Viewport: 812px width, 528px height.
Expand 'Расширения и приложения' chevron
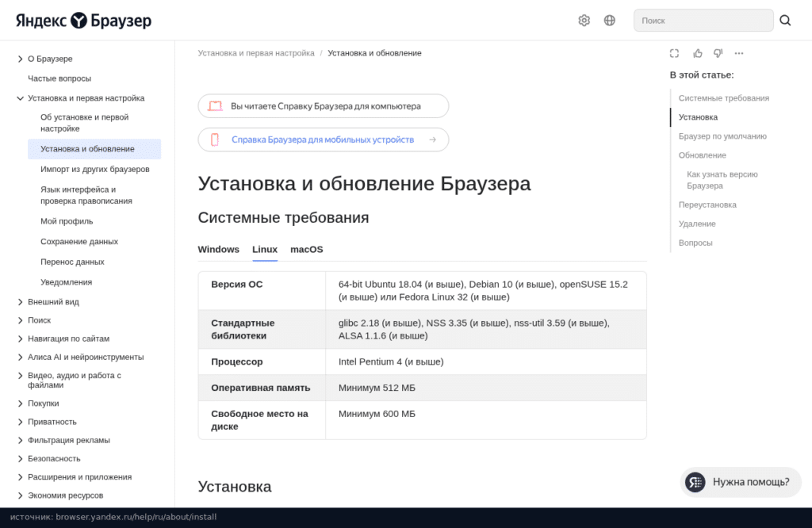click(x=20, y=476)
